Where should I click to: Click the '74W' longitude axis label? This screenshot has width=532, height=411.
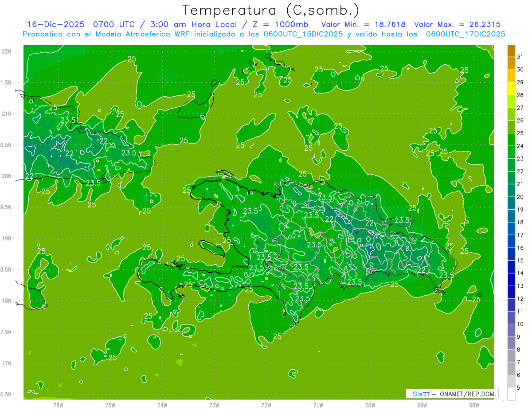point(162,404)
